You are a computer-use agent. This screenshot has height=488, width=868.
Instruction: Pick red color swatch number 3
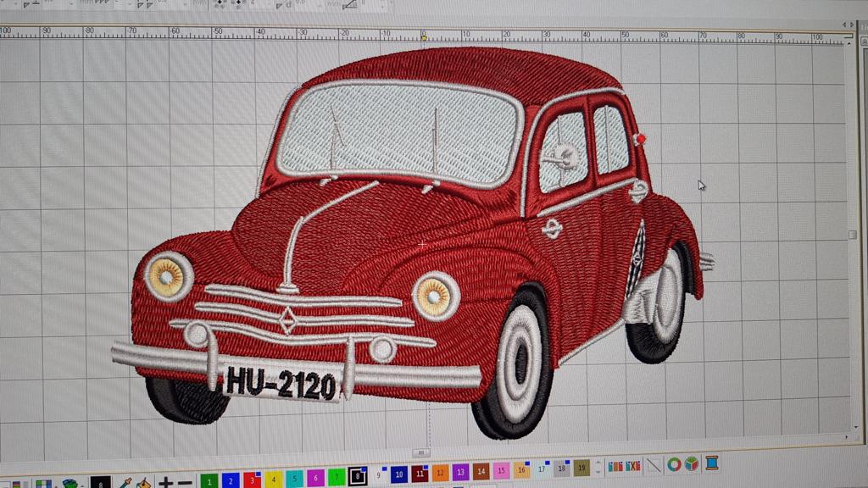[x=252, y=480]
